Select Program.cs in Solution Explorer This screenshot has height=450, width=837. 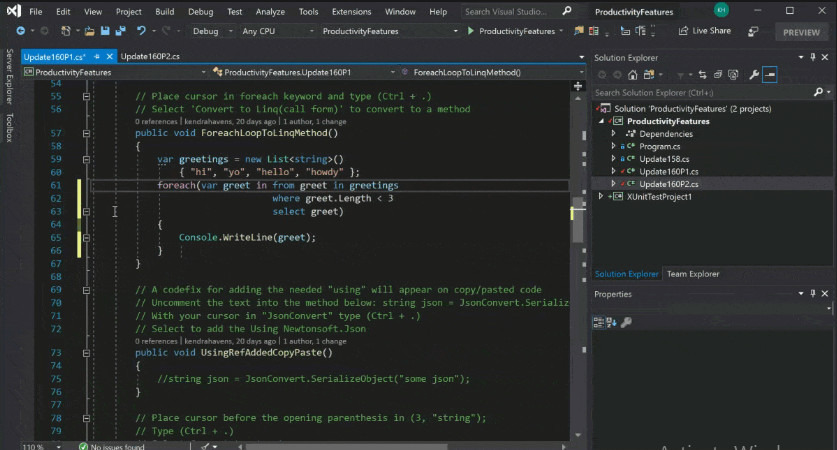click(659, 146)
